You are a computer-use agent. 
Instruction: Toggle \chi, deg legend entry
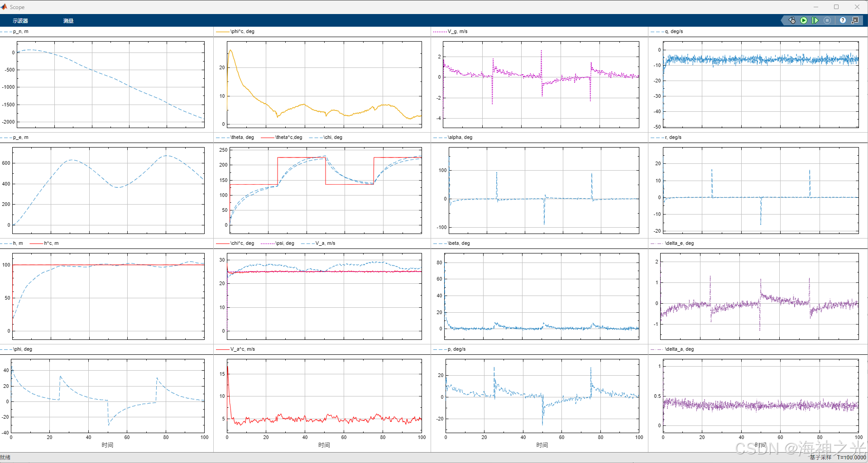[x=326, y=138]
